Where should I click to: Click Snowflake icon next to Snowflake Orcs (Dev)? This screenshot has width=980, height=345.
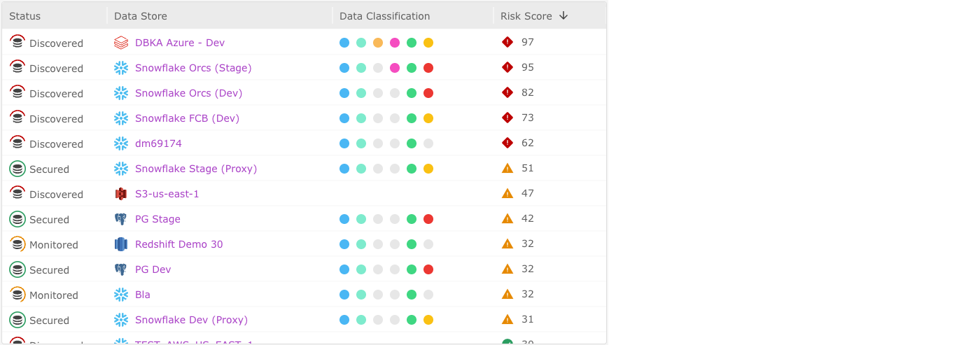click(x=121, y=93)
